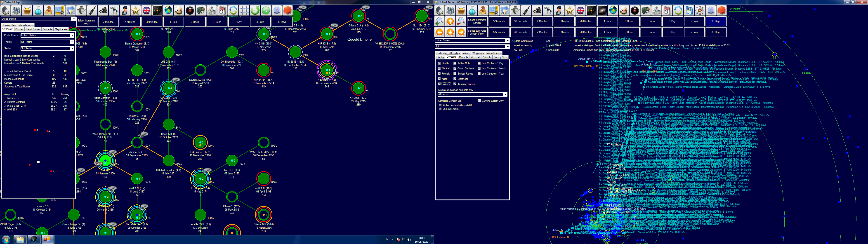
Task: Click the 20 Minutes increment button in GalacticMap
Action: tap(152, 22)
